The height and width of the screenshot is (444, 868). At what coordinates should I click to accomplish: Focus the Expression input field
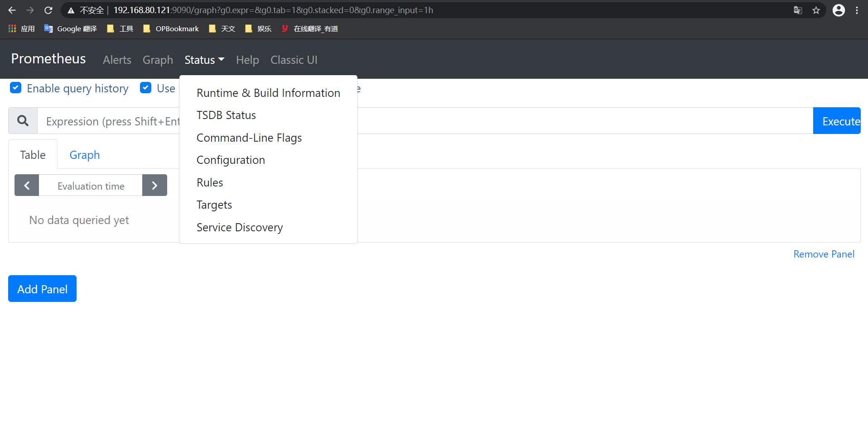pos(425,121)
